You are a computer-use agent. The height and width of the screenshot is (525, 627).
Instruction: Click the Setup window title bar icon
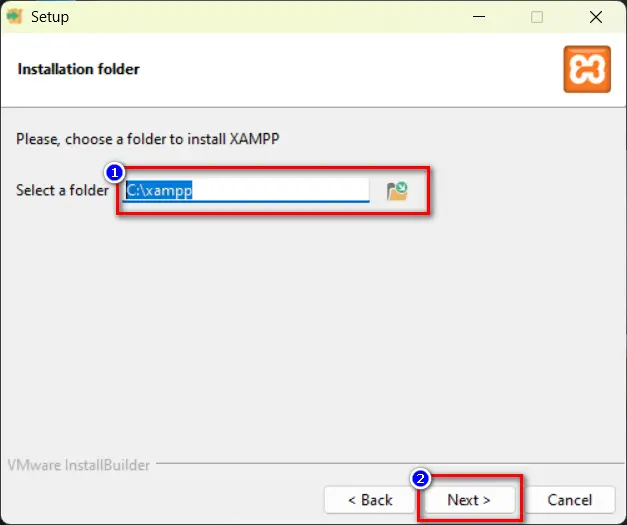(x=15, y=17)
